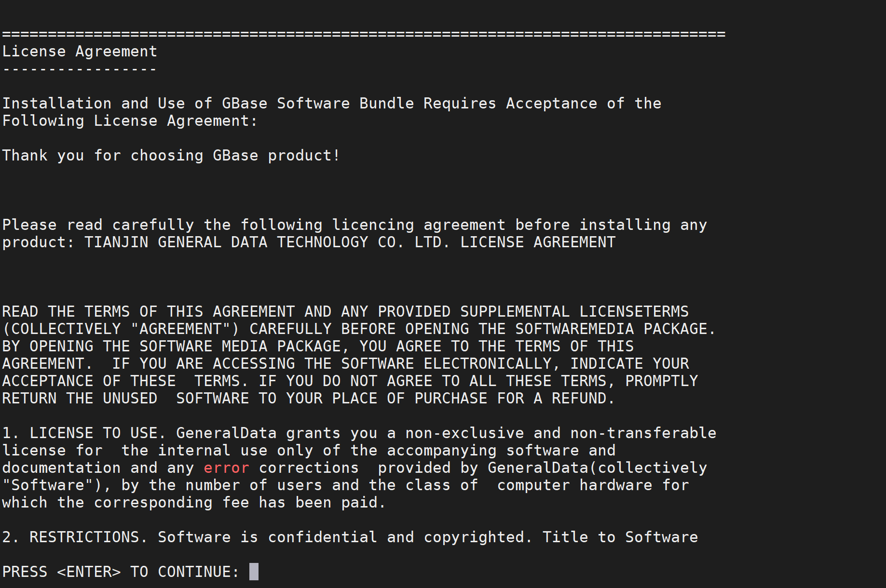The width and height of the screenshot is (886, 588).
Task: Click the phrase "SOFTWAREMEDIA PACKAGE."
Action: pyautogui.click(x=616, y=329)
